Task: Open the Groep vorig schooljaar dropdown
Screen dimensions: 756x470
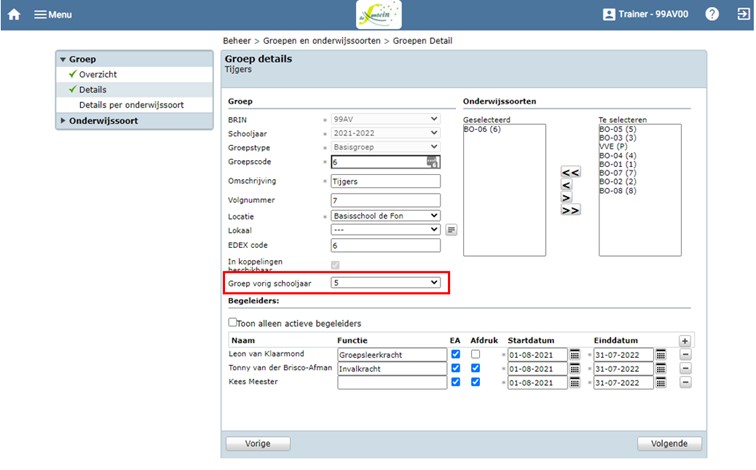Action: 385,283
